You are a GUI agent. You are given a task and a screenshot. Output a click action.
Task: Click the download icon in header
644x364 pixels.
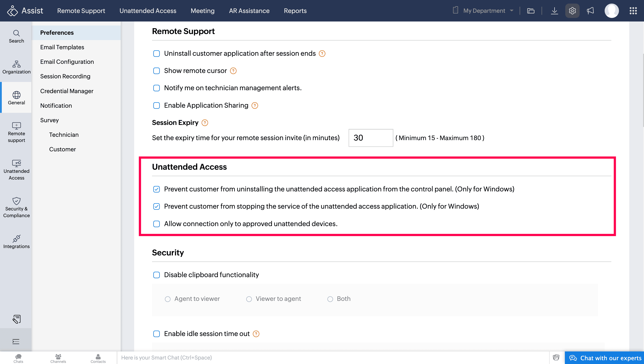click(x=554, y=11)
